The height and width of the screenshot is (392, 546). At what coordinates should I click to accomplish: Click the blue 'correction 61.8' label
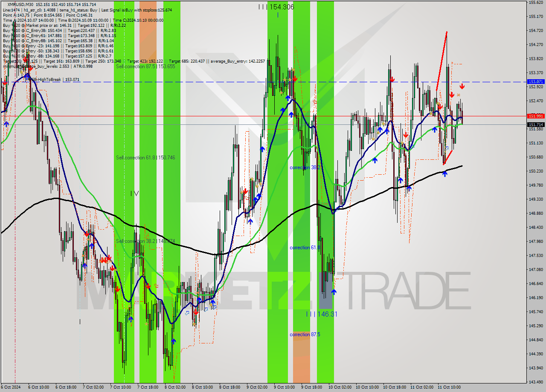pyautogui.click(x=305, y=248)
